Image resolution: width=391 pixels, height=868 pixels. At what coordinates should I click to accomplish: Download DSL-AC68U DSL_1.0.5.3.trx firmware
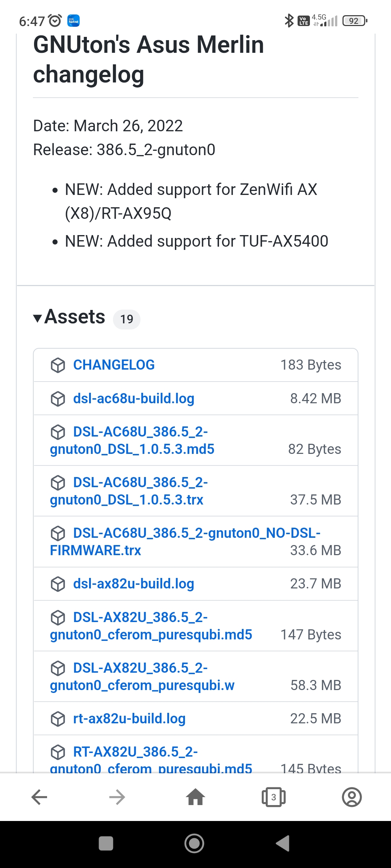pos(129,491)
